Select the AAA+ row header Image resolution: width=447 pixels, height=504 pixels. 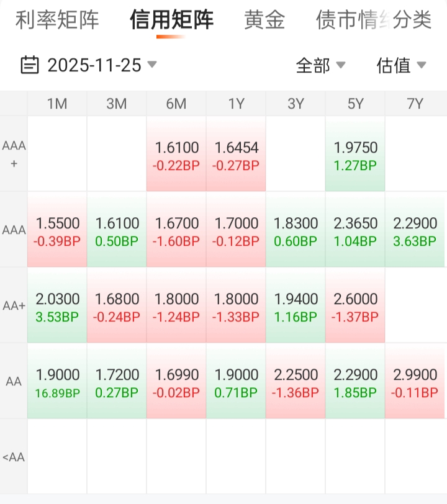(x=14, y=155)
